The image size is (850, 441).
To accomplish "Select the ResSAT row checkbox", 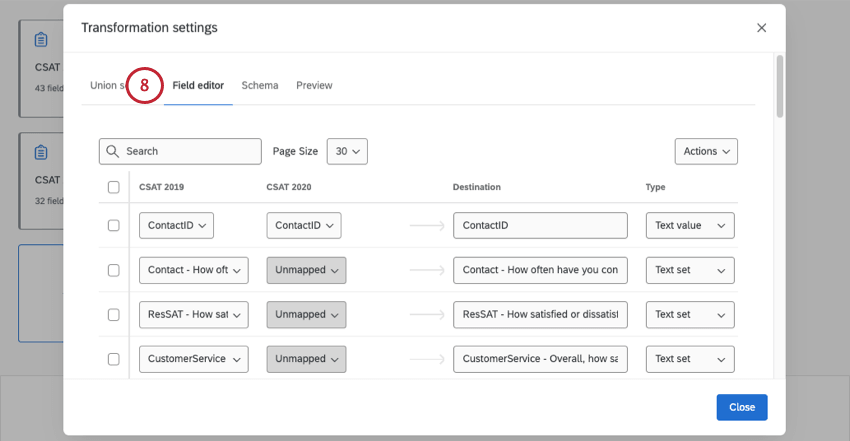I will coord(113,314).
